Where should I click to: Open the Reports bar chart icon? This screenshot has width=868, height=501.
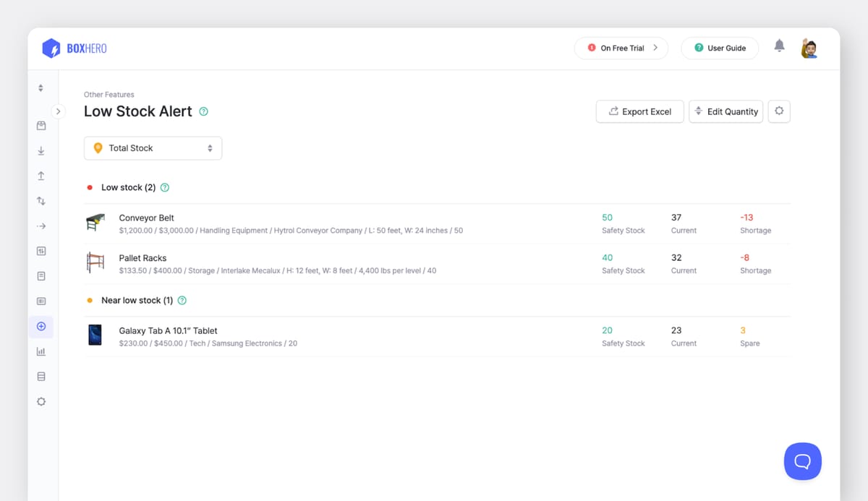[x=41, y=351]
